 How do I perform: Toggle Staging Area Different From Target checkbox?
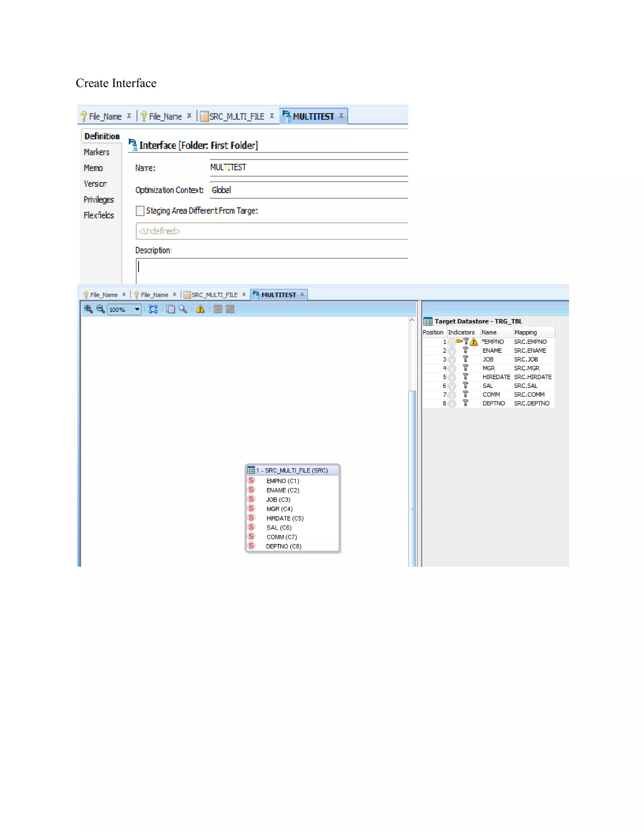(140, 211)
